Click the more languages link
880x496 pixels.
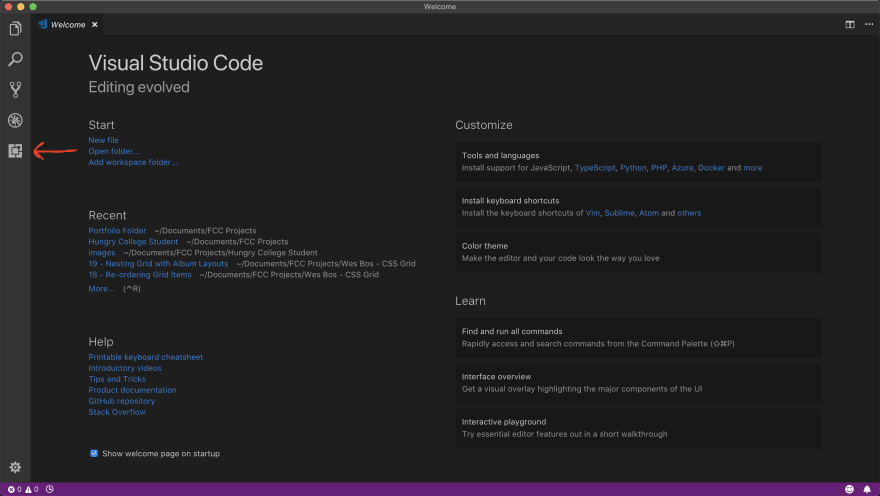click(x=753, y=168)
